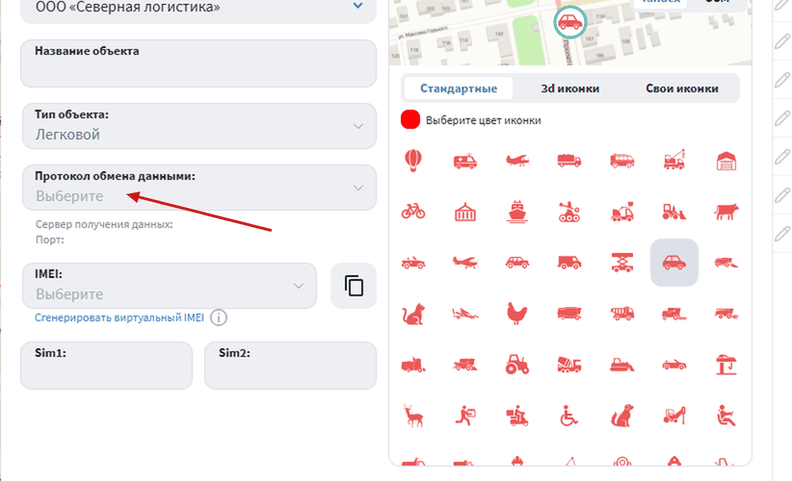Select the rooster icon
Image resolution: width=792 pixels, height=481 pixels.
pyautogui.click(x=517, y=313)
